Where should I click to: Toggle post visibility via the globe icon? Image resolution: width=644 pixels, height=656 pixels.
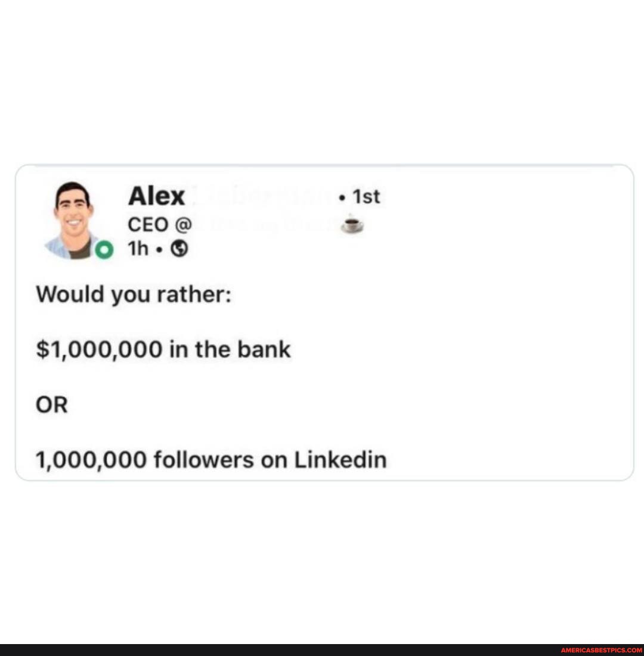tap(179, 249)
